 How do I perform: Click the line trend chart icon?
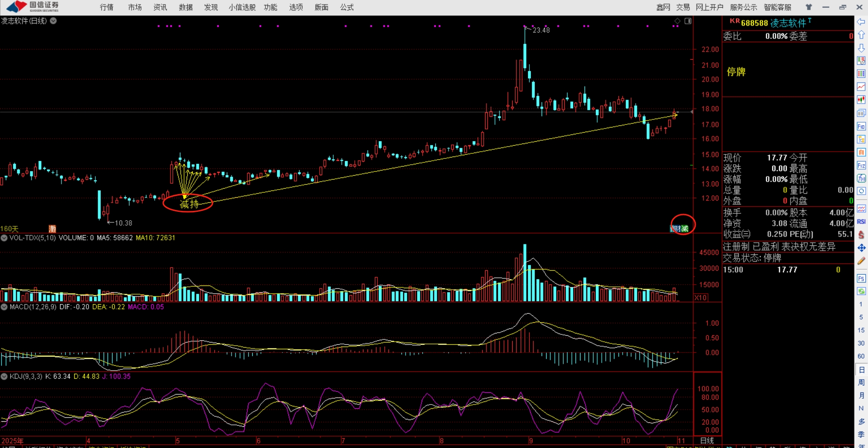click(861, 86)
